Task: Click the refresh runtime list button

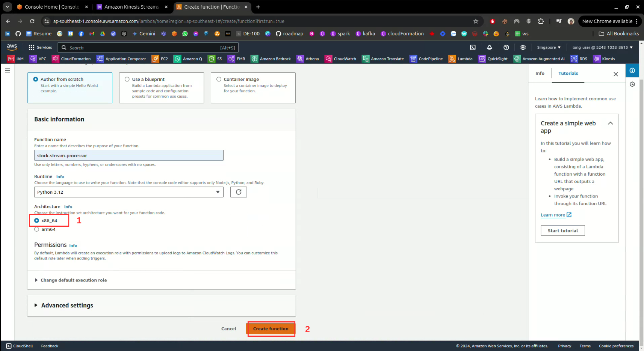Action: coord(238,192)
